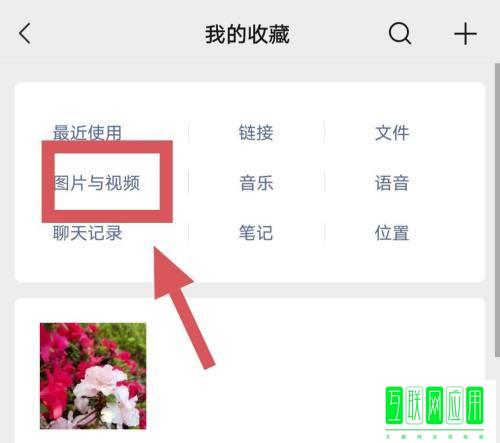Viewport: 500px width, 443px height.
Task: Tap the plus icon to add a favorite
Action: (x=465, y=34)
